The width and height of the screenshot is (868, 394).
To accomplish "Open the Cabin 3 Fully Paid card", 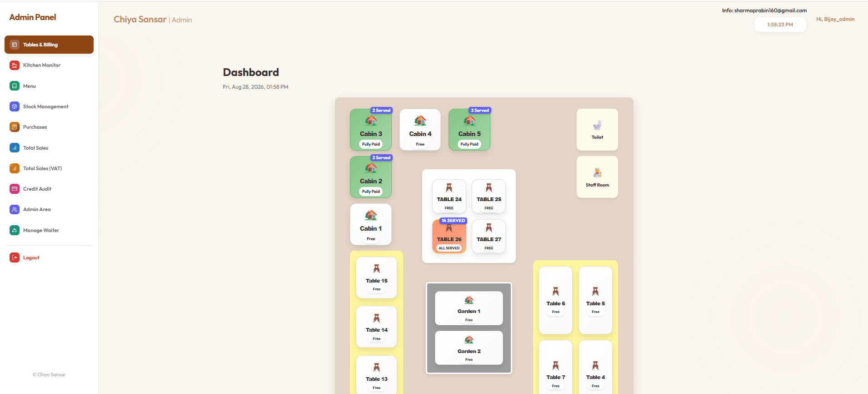I will coord(371,130).
